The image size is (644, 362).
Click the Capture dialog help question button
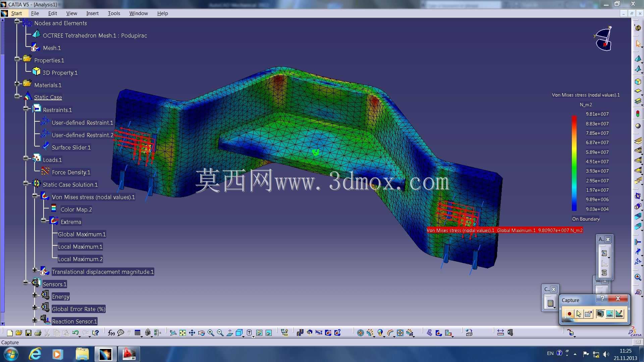pyautogui.click(x=602, y=298)
